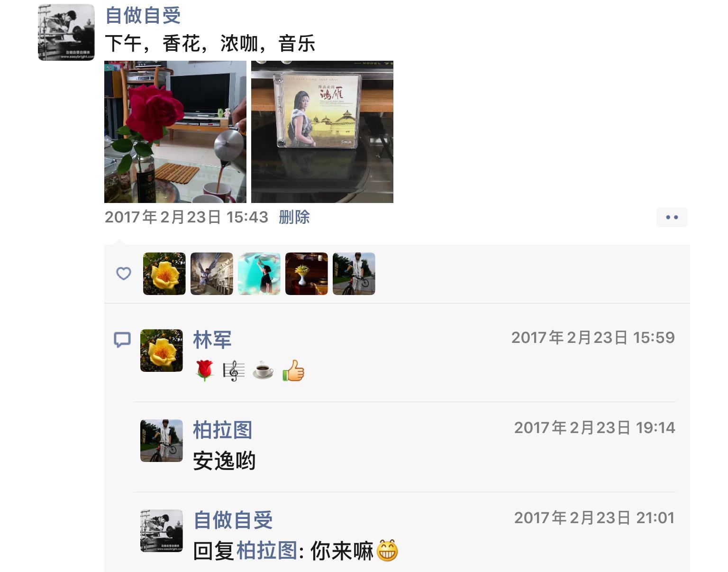
Task: Click the heart like icon
Action: (x=124, y=274)
